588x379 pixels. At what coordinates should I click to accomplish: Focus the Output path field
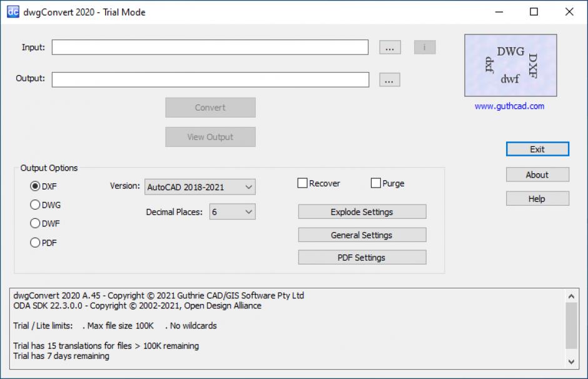click(x=210, y=79)
